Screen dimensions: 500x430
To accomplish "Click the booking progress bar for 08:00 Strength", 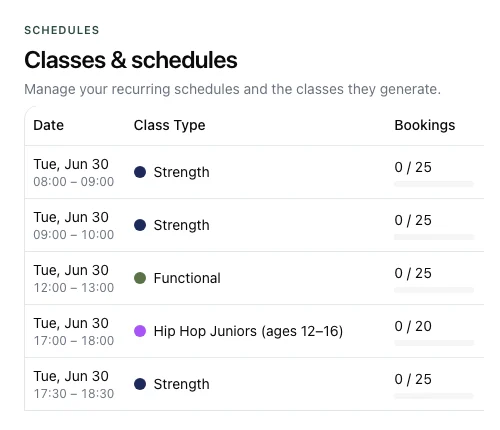I will [x=434, y=184].
